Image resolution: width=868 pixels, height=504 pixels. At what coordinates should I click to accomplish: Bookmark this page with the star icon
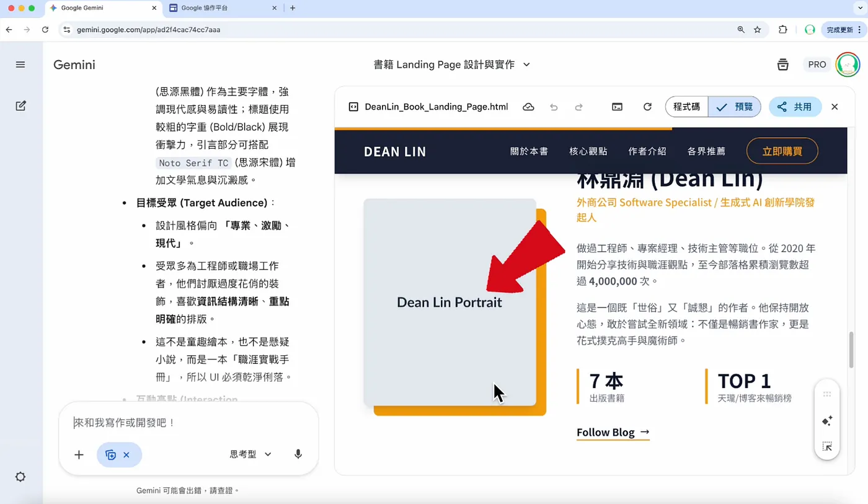tap(757, 29)
